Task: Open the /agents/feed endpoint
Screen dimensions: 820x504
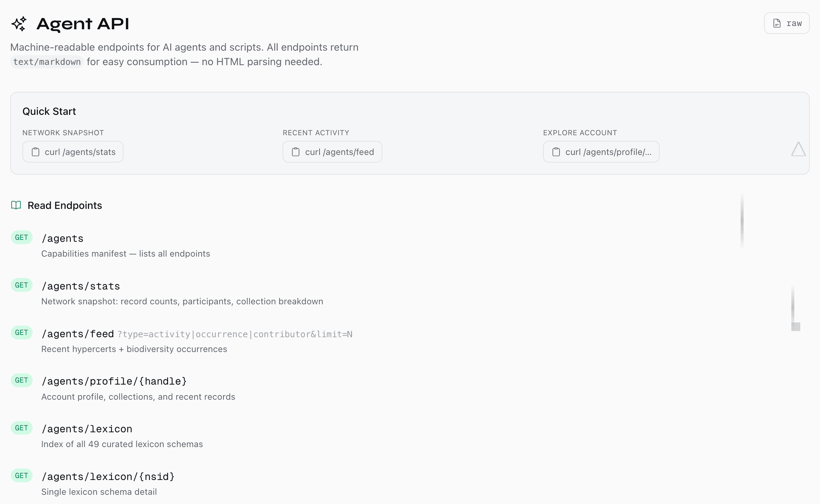Action: 78,334
